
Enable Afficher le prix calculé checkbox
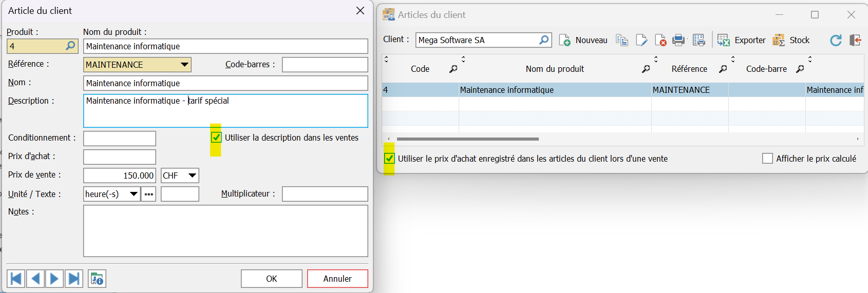pos(767,159)
